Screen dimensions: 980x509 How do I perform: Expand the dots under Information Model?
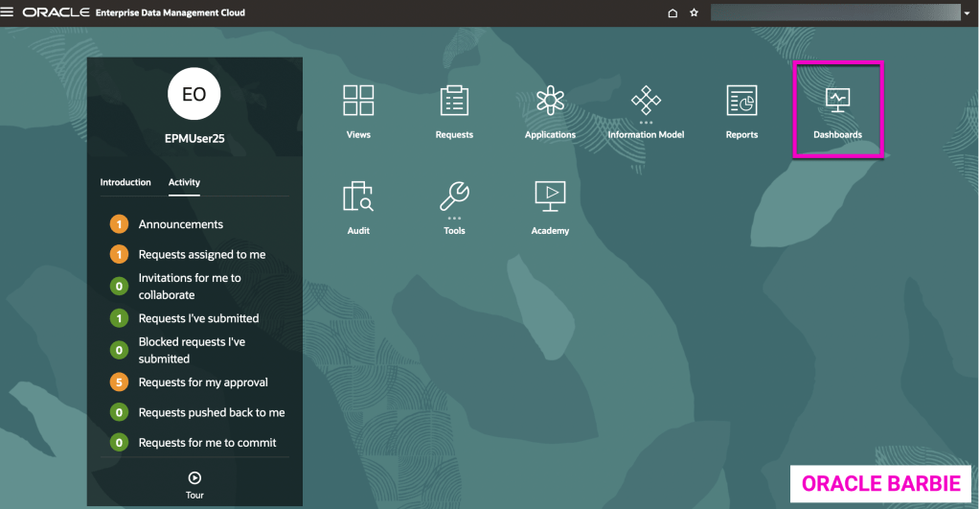[x=646, y=123]
